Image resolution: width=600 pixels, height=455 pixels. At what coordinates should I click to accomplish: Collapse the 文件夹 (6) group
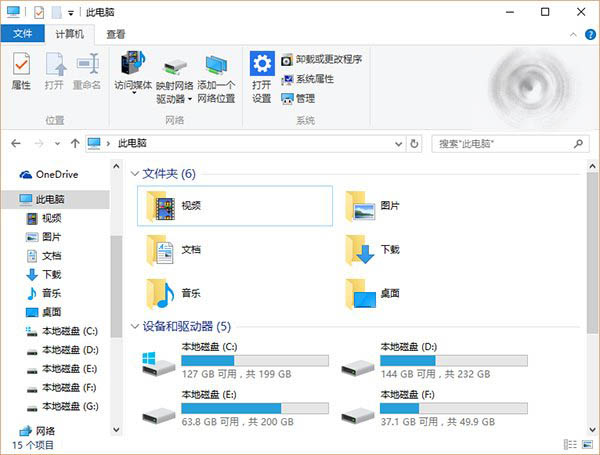(x=134, y=174)
